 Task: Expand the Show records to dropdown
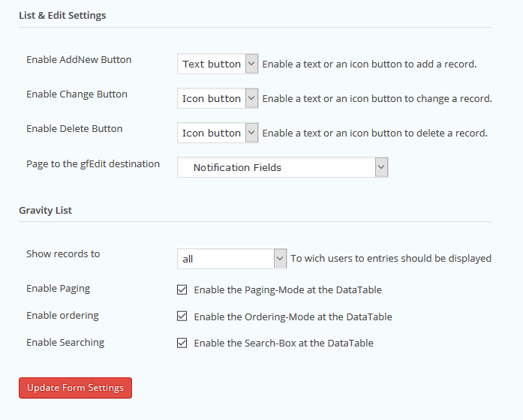(x=232, y=259)
